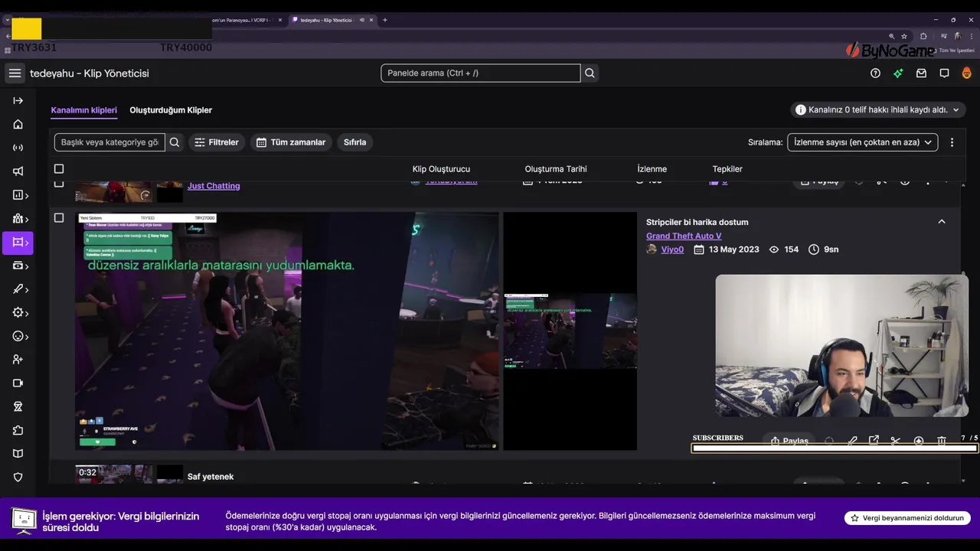
Task: Open the puzzle-piece extensions icon in sidebar
Action: pos(18,430)
